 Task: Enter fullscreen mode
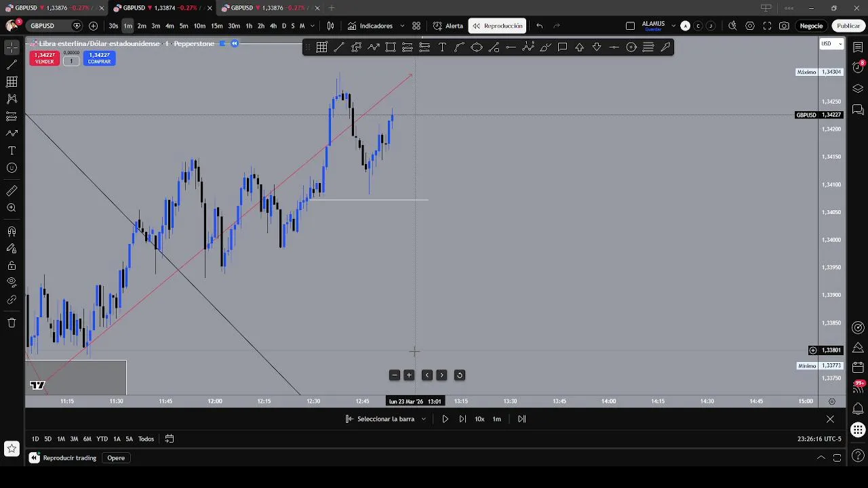[x=767, y=26]
